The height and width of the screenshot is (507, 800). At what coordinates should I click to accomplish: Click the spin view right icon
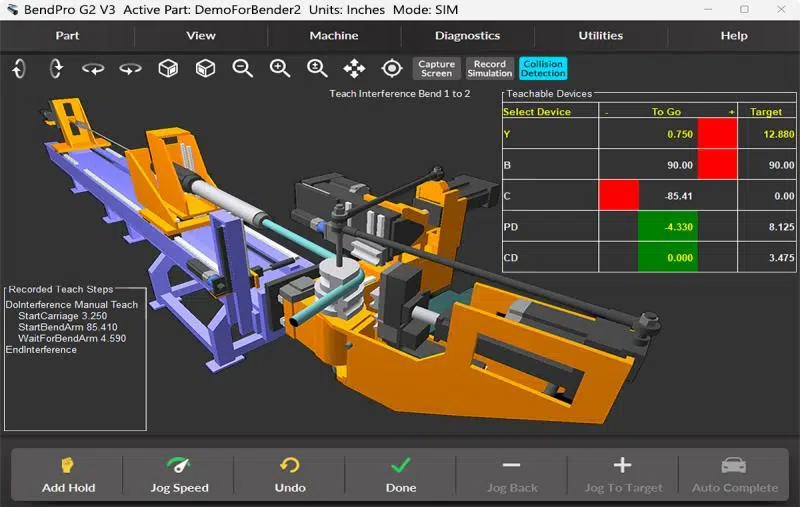click(131, 68)
